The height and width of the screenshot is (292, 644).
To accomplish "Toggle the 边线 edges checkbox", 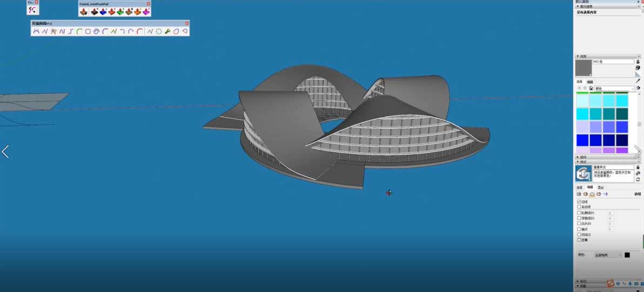I will (580, 201).
